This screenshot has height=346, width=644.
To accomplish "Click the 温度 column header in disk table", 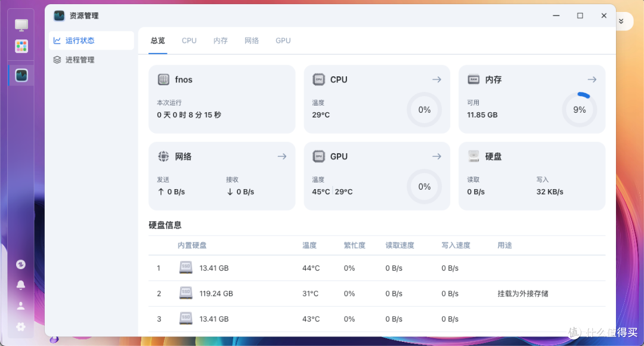I will [309, 245].
